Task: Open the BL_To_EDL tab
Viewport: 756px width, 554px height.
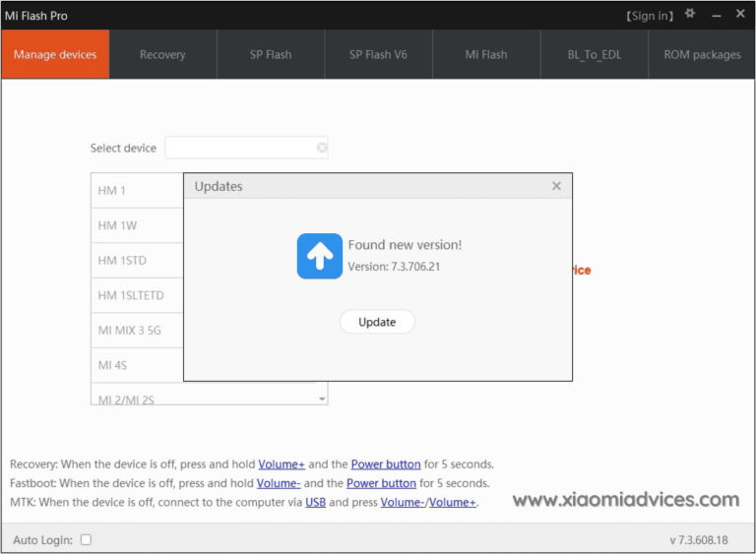Action: [x=595, y=54]
